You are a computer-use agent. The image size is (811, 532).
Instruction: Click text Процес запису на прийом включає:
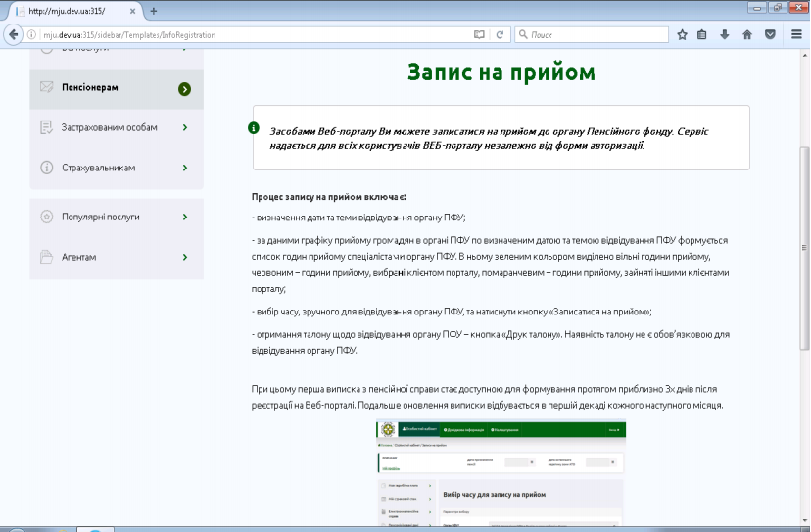329,197
